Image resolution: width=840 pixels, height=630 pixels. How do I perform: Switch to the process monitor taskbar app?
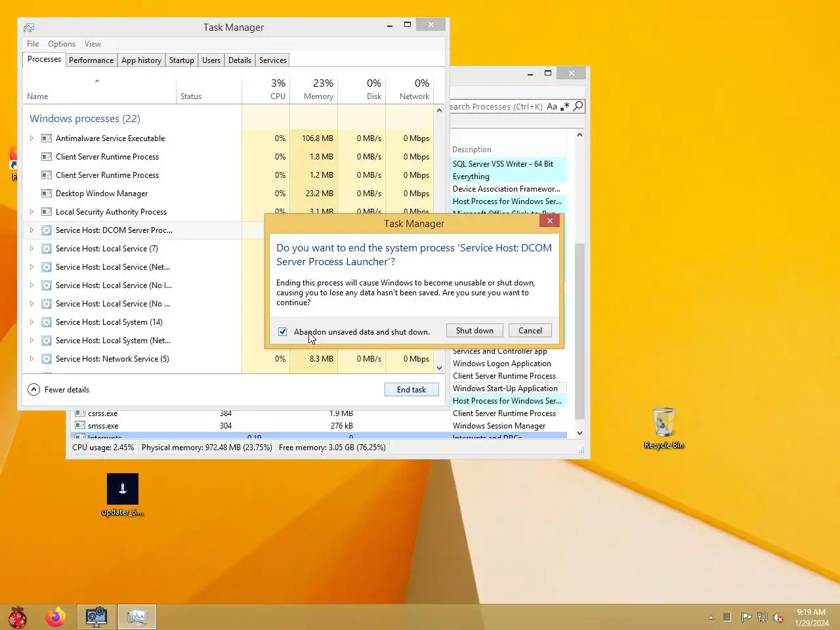tap(96, 617)
